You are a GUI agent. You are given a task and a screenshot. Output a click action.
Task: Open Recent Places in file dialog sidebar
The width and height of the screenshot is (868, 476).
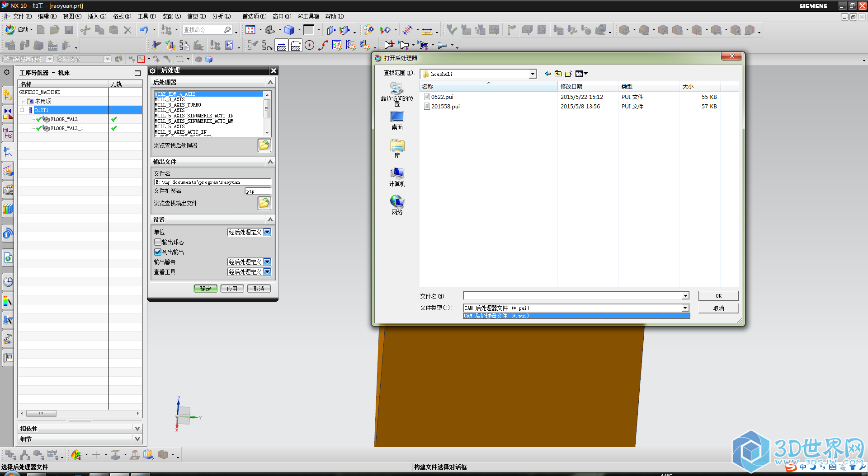397,94
